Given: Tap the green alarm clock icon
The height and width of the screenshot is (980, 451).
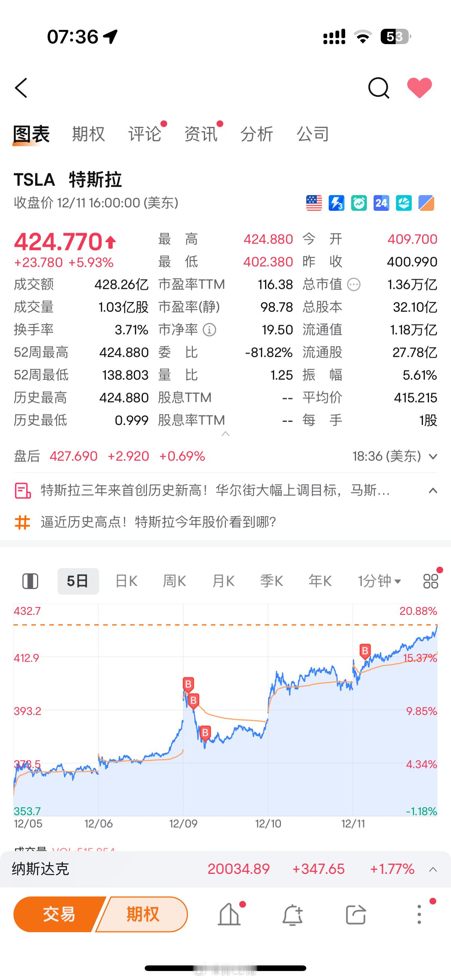Looking at the screenshot, I should point(359,203).
